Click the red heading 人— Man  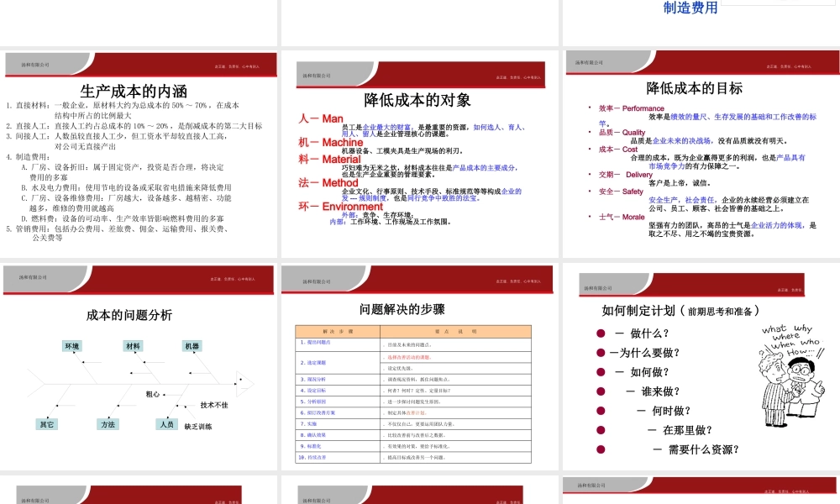point(320,118)
